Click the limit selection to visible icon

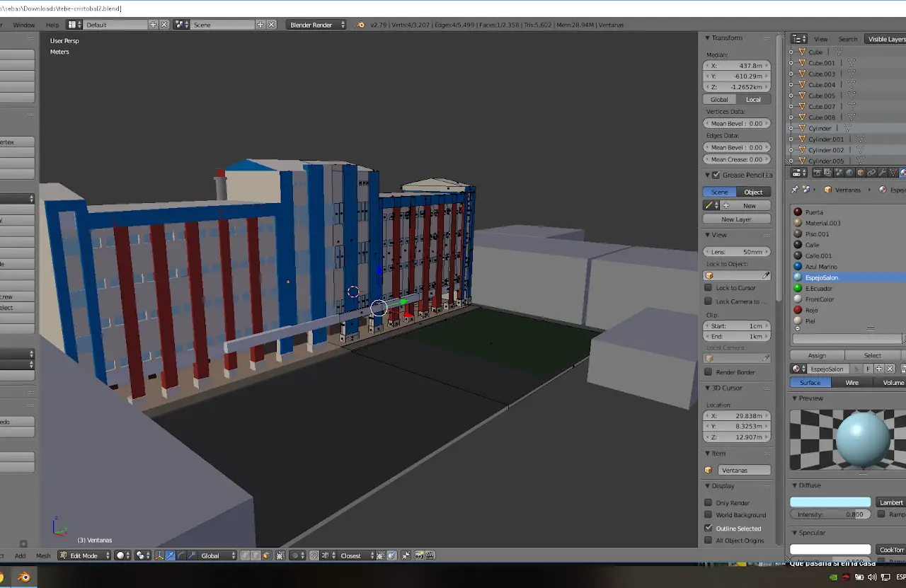point(280,555)
